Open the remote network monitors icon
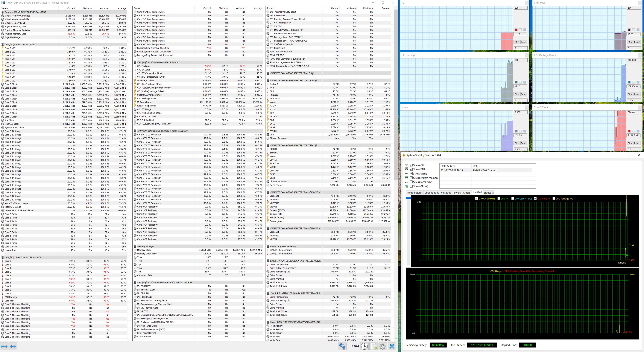Viewport: 644px width, 352px height. (x=342, y=346)
